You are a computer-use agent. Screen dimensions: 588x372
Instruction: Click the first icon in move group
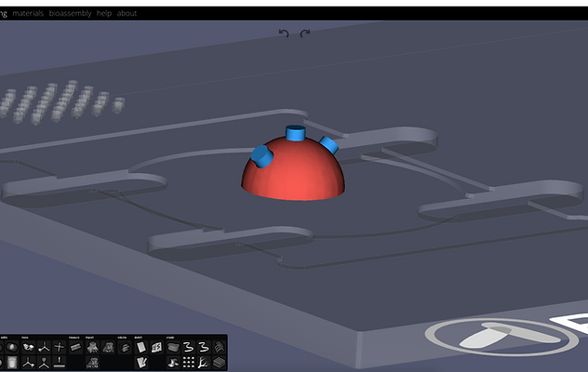27,347
